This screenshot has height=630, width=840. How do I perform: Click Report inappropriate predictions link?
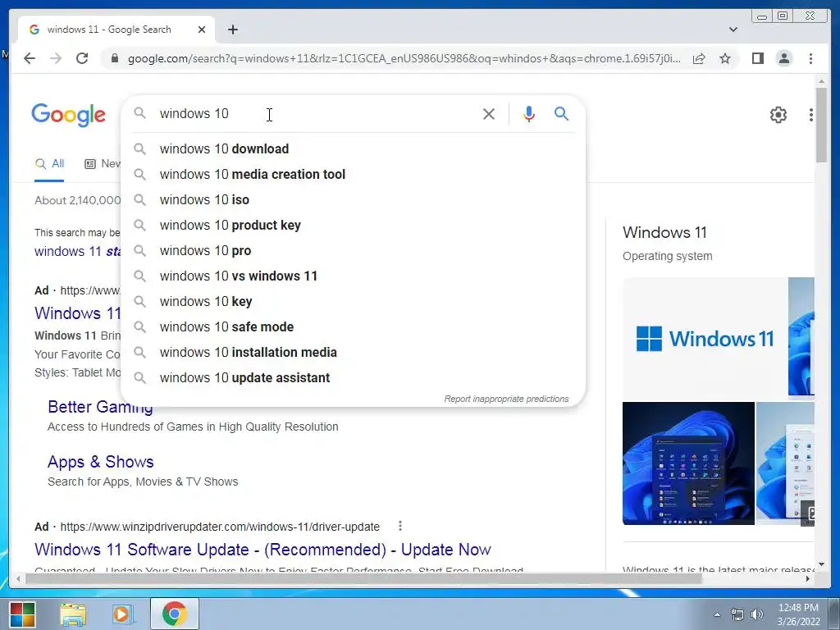(x=506, y=399)
